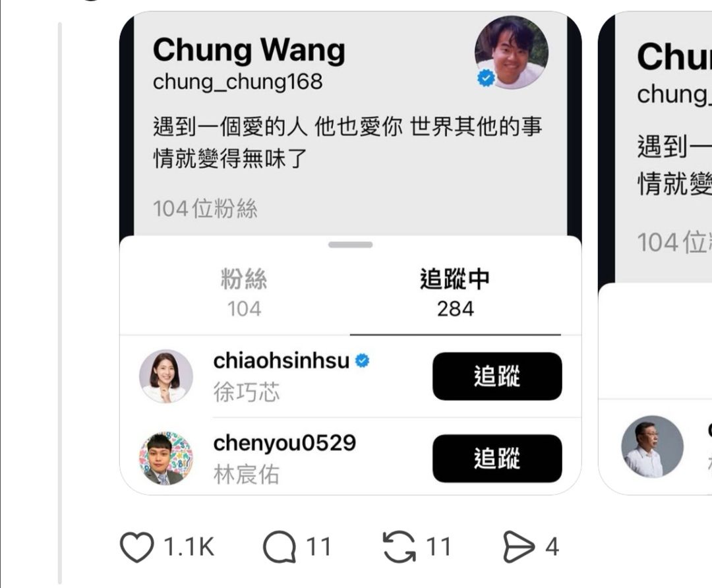Open comments via speech bubble icon
This screenshot has width=712, height=588.
280,546
